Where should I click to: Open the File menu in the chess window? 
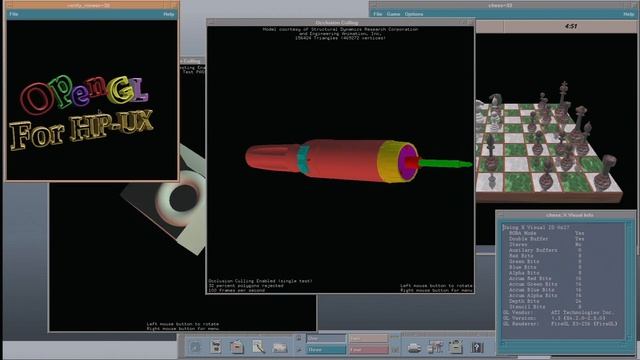click(378, 14)
